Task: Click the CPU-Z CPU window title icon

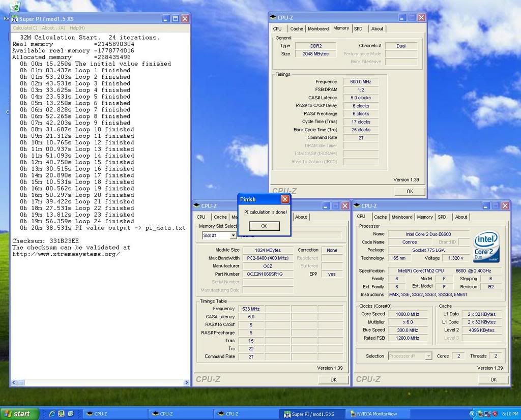Action: [x=357, y=205]
